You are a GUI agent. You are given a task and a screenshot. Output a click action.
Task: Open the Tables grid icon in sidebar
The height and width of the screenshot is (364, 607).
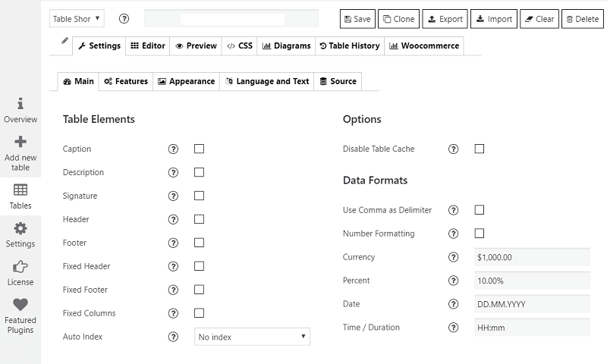click(20, 190)
